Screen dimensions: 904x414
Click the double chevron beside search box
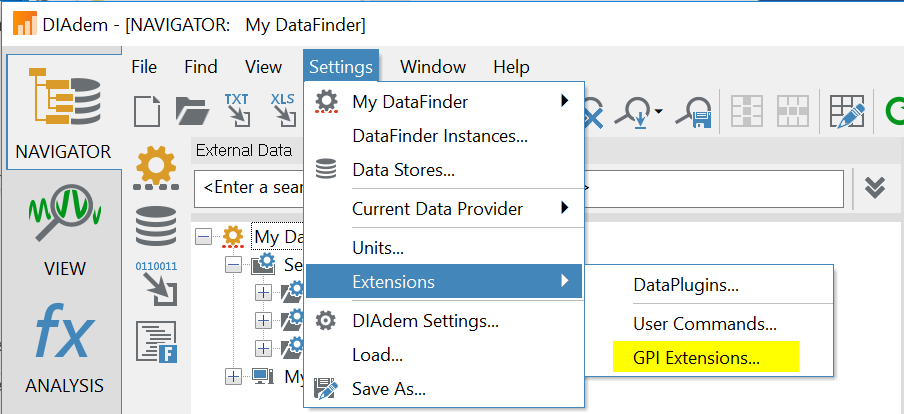tap(875, 188)
